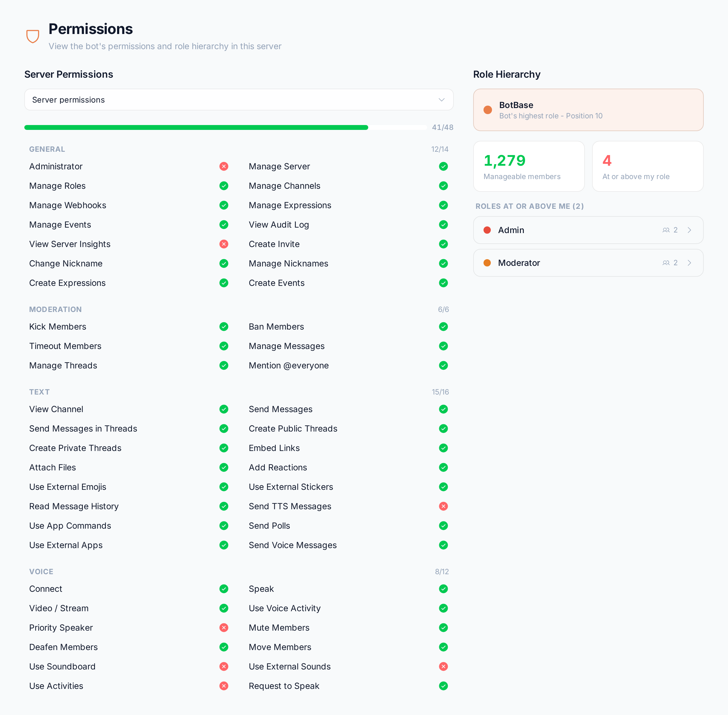Click the members icon in Admin row
Viewport: 728px width, 715px height.
point(666,230)
